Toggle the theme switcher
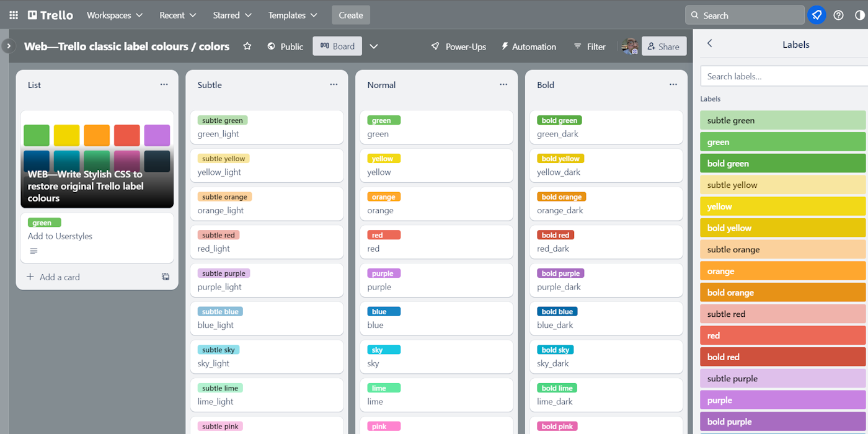This screenshot has width=868, height=434. coord(859,15)
